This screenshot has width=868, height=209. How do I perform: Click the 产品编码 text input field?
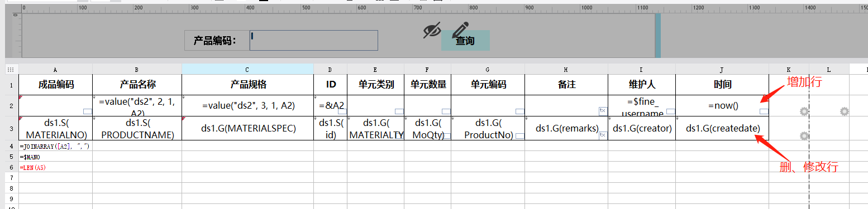[314, 40]
